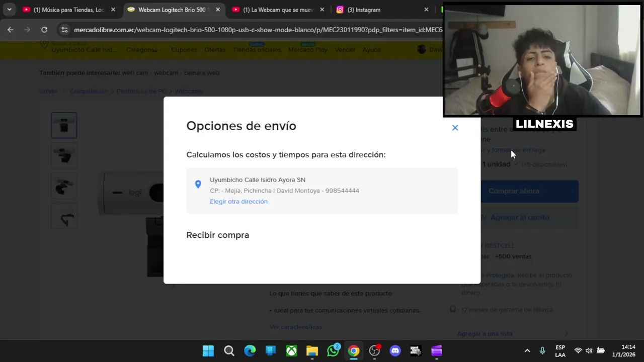Open Cupones in the site navigation

(x=184, y=50)
